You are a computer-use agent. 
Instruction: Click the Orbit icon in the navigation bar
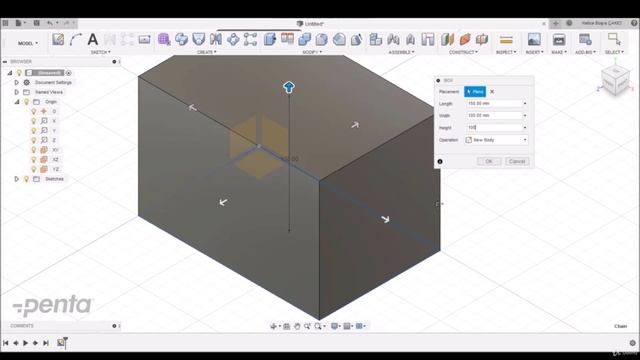point(274,326)
